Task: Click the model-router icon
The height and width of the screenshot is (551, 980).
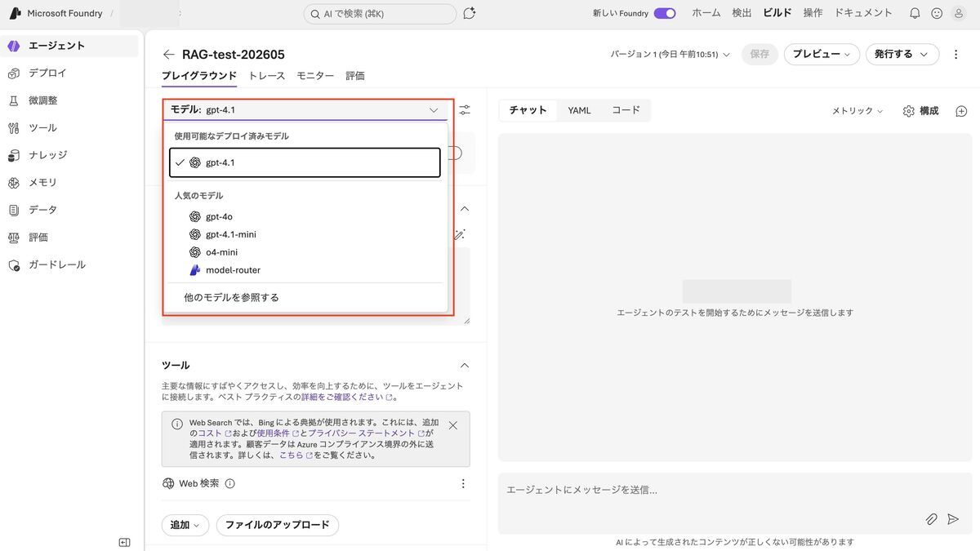Action: tap(195, 270)
